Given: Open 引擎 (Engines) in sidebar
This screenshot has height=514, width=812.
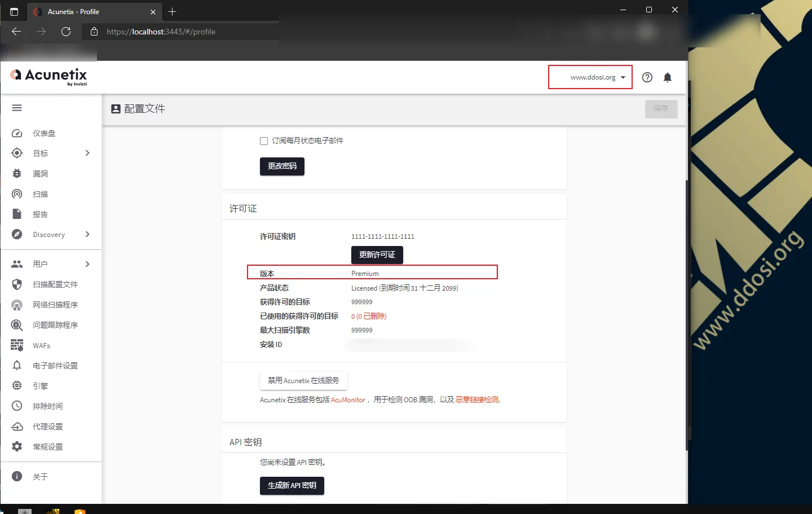Looking at the screenshot, I should (x=40, y=386).
